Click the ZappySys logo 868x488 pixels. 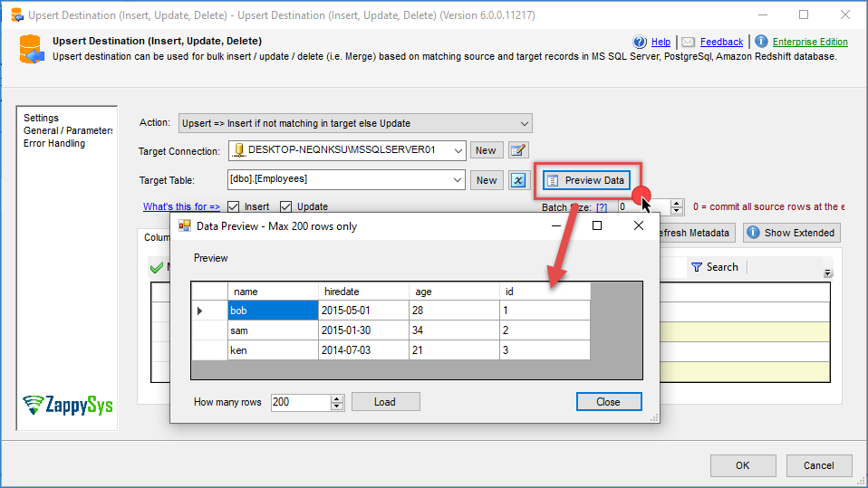click(68, 405)
